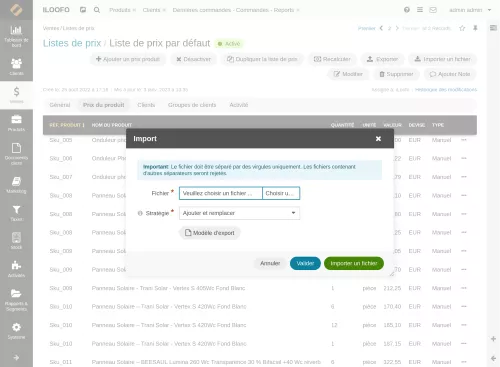Image resolution: width=500 pixels, height=367 pixels.
Task: Close the Import dialog
Action: 378,139
